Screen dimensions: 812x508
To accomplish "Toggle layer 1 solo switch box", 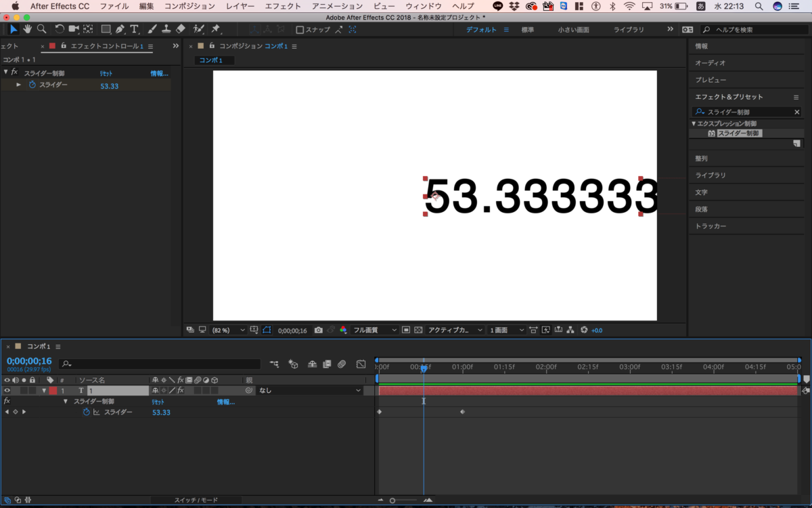I will pyautogui.click(x=24, y=391).
